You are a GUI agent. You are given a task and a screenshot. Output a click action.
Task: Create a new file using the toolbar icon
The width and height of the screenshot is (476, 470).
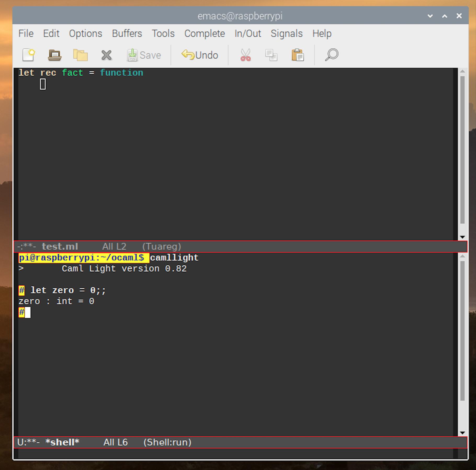(29, 55)
